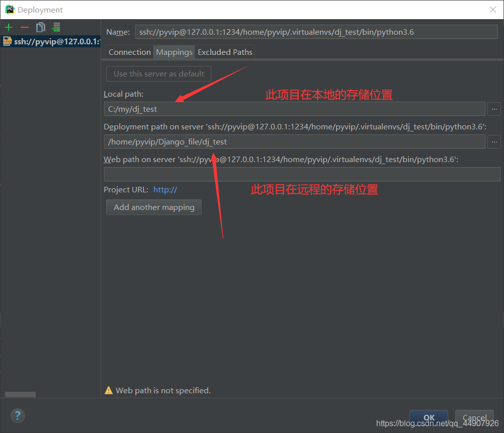The image size is (504, 433).
Task: Open the Project URL http:// link
Action: [x=165, y=190]
